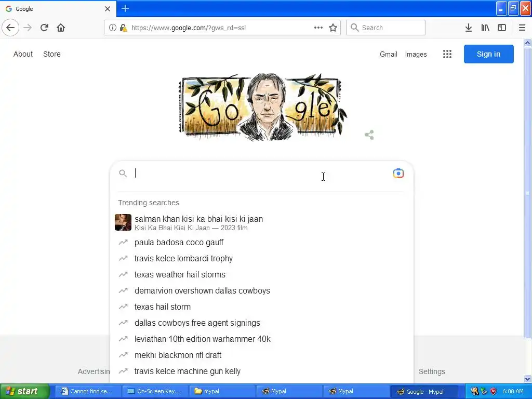The image size is (532, 399).
Task: Open Google Images link
Action: 416,54
